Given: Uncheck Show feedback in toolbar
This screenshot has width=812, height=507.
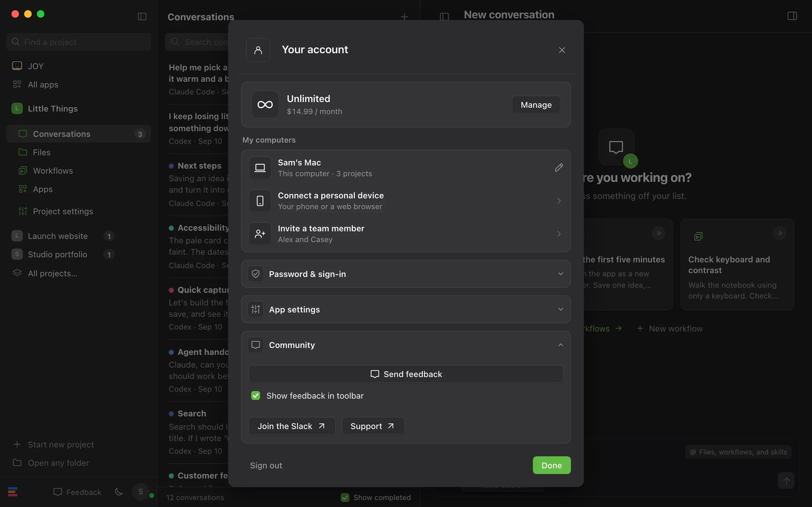Looking at the screenshot, I should click(x=256, y=396).
